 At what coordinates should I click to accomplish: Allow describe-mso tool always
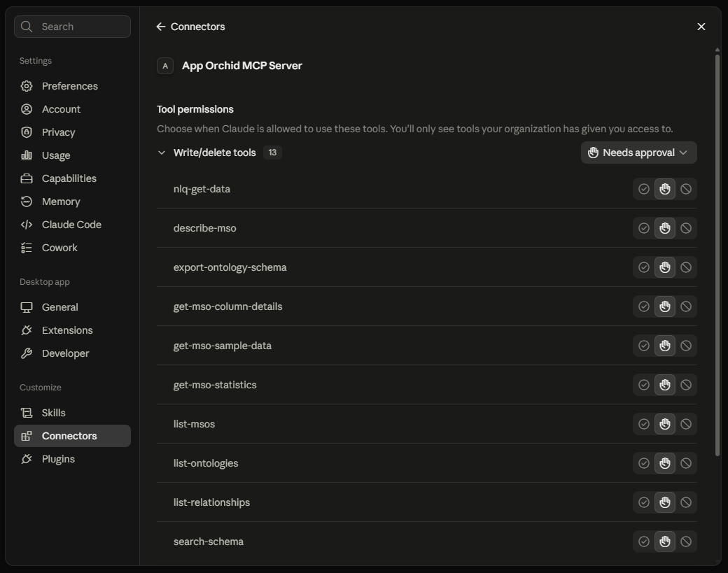pos(643,228)
